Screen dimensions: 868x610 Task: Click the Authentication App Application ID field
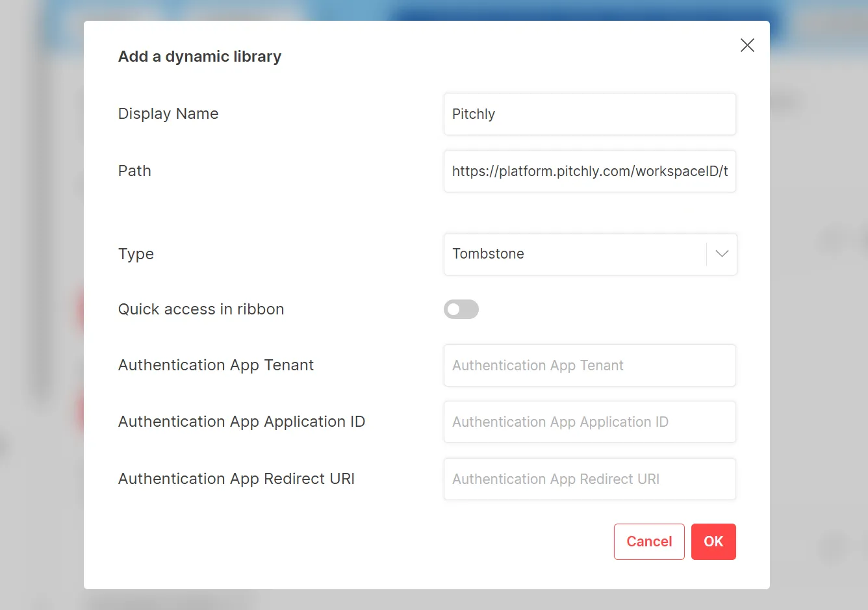590,422
